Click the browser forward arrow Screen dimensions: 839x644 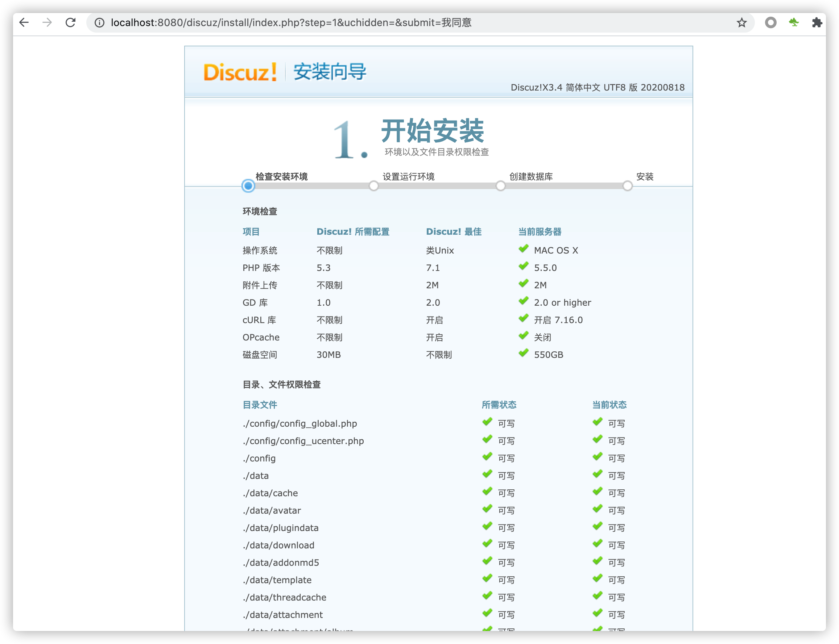(47, 22)
